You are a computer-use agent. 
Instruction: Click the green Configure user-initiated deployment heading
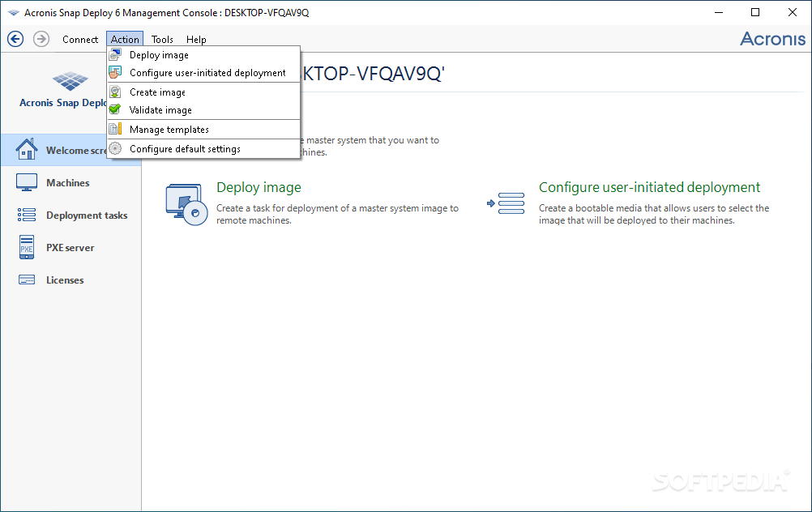click(x=649, y=187)
